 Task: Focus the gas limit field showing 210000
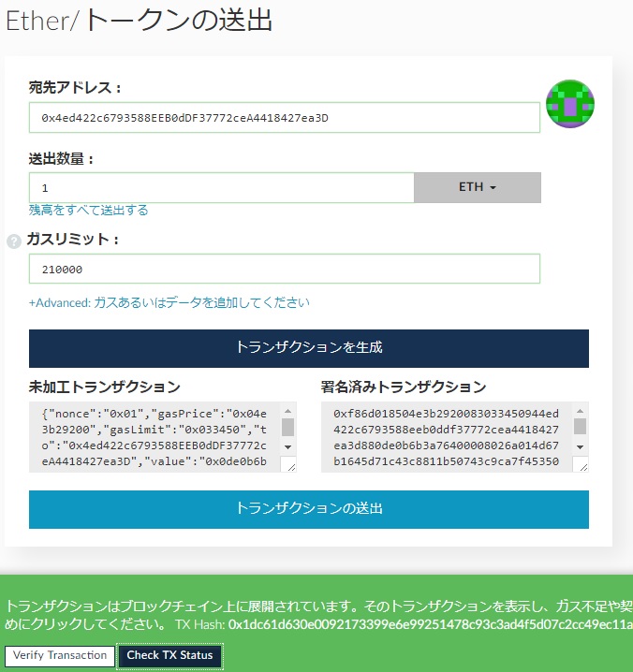coord(285,269)
